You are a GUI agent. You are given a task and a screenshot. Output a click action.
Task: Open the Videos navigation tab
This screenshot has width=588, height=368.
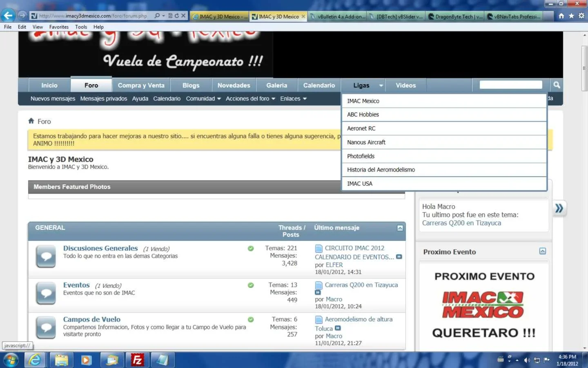[406, 85]
